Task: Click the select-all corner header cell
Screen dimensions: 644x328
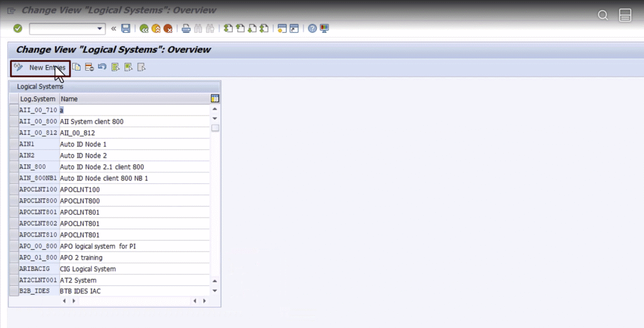Action: click(14, 99)
